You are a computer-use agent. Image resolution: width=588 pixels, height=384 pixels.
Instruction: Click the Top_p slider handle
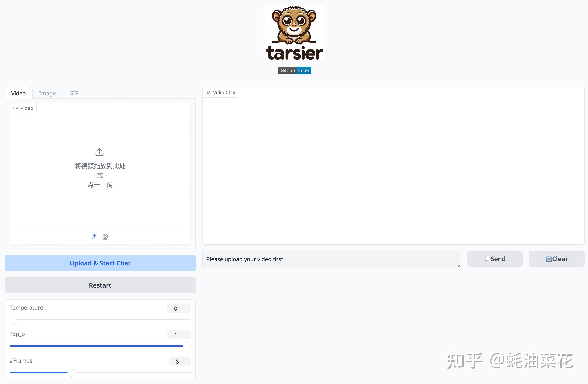[x=187, y=346]
